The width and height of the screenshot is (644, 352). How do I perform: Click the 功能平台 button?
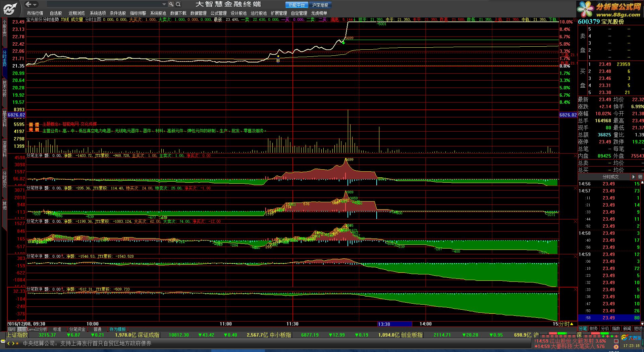tap(297, 5)
